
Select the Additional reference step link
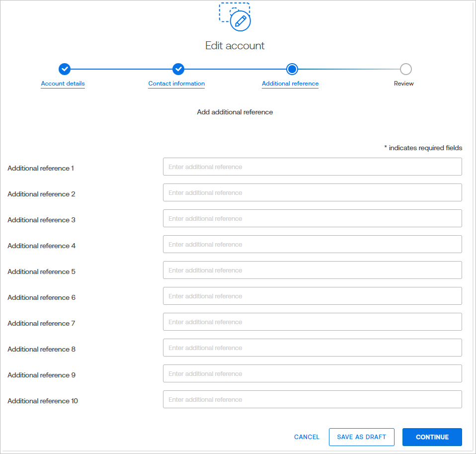pyautogui.click(x=290, y=84)
